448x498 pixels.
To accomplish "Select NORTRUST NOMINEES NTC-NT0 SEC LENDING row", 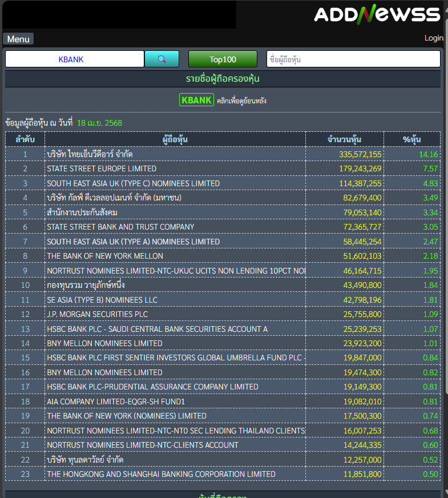I will coord(176,431).
